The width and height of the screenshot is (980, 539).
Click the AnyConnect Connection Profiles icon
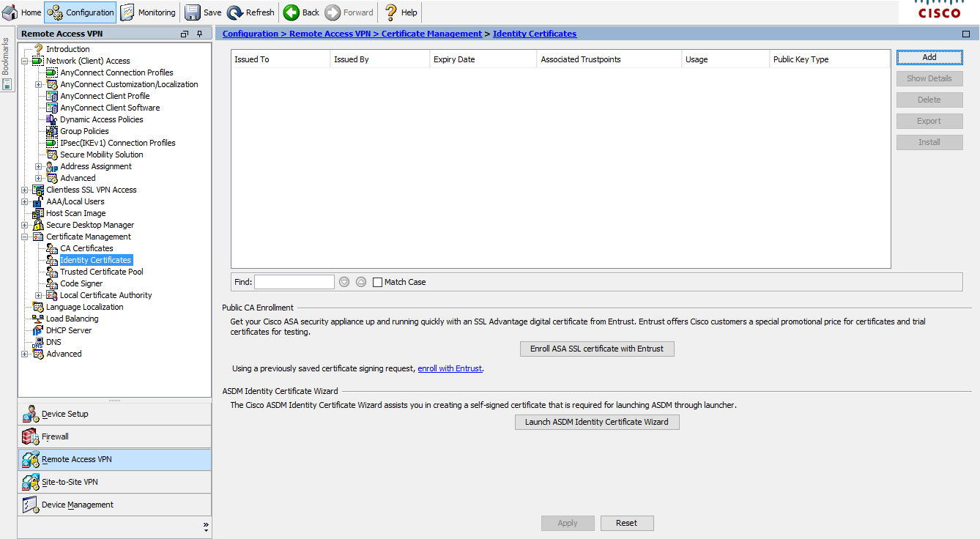[52, 73]
